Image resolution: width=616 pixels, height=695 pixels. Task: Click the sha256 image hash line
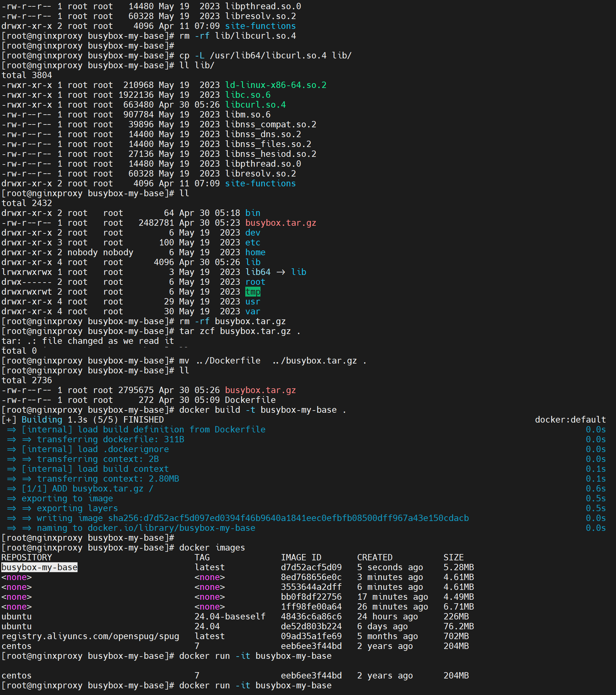click(288, 518)
